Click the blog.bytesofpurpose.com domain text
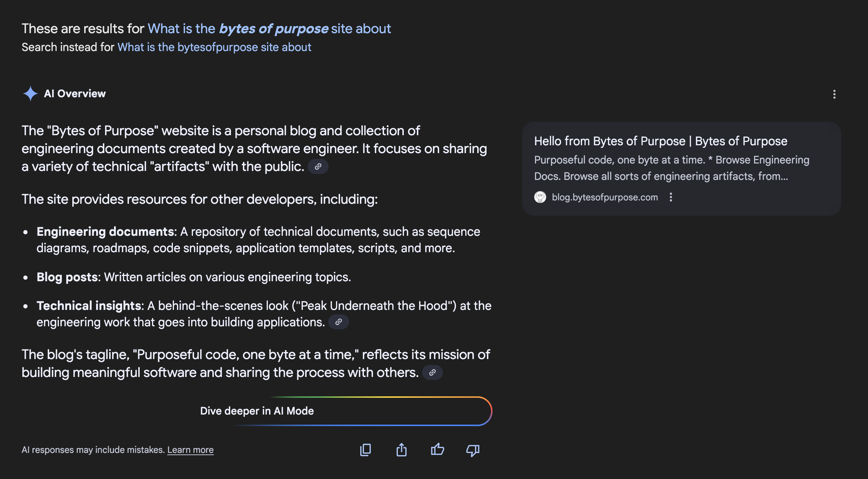The image size is (868, 479). [605, 197]
